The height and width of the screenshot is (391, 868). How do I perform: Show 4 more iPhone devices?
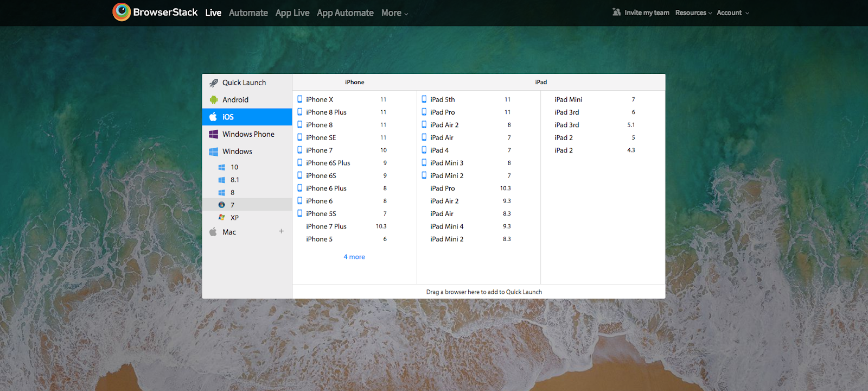[x=354, y=257]
